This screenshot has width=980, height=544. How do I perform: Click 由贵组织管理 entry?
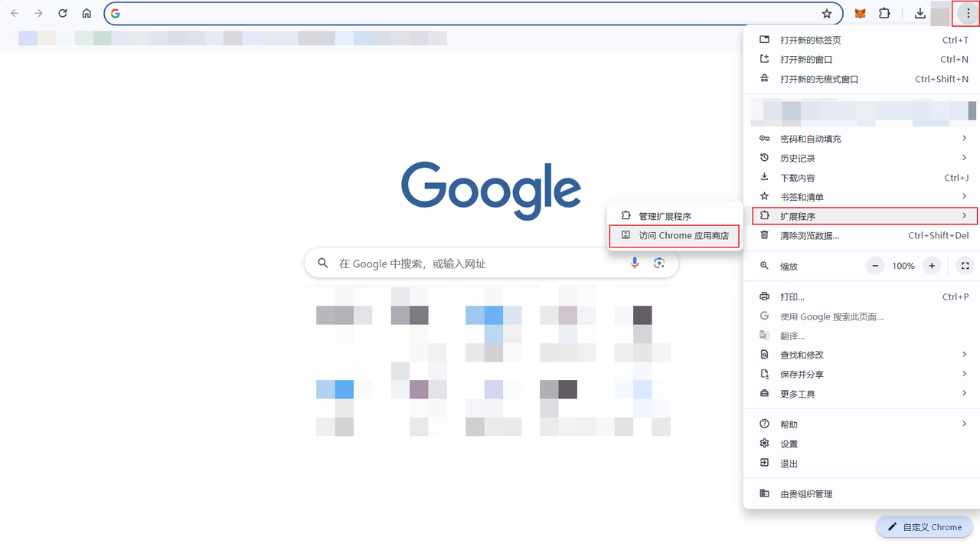point(861,494)
